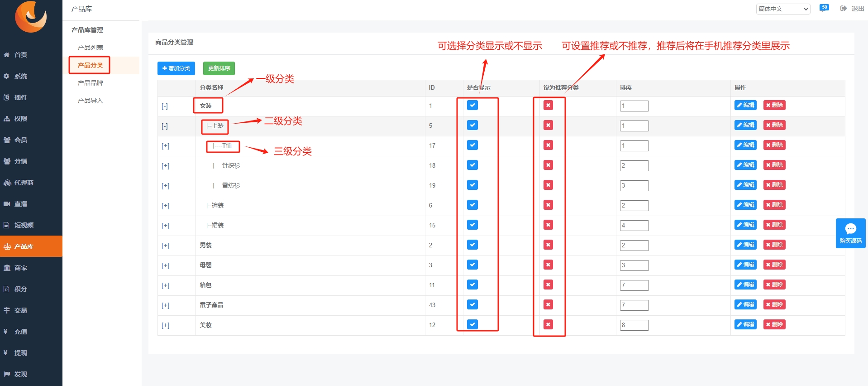Click the 产品库 scale icon

point(7,246)
